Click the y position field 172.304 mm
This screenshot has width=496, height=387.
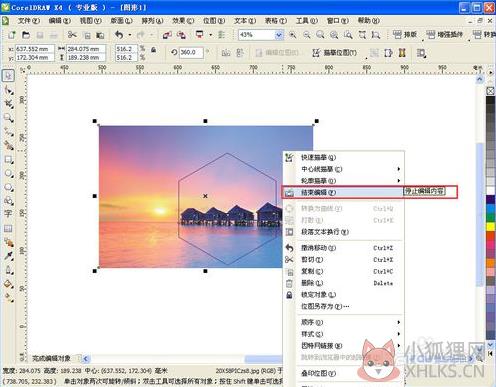coord(34,57)
